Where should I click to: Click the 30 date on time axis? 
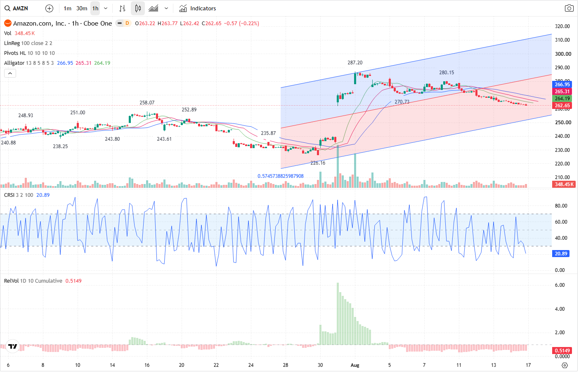(320, 365)
